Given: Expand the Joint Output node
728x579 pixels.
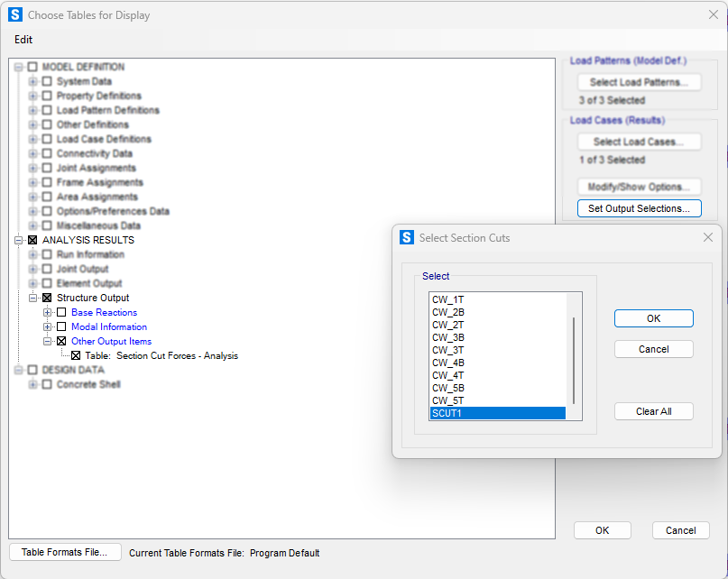Looking at the screenshot, I should 33,269.
